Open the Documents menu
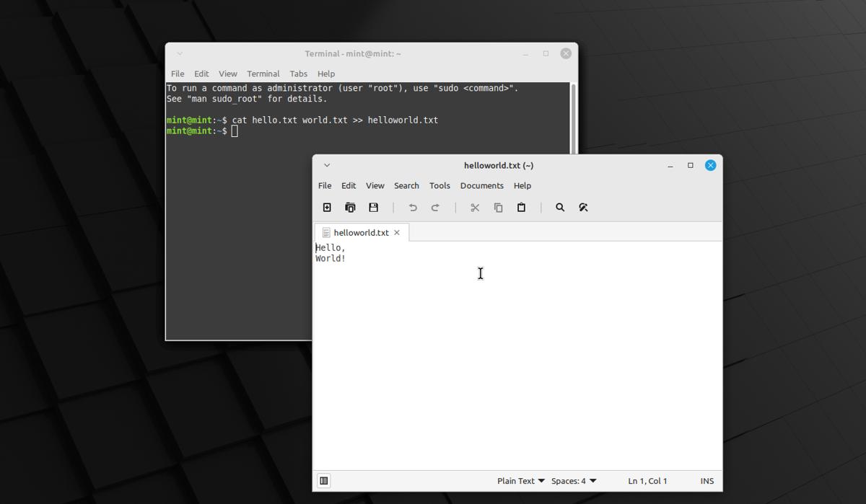Screen dimensions: 866x504 pyautogui.click(x=481, y=185)
